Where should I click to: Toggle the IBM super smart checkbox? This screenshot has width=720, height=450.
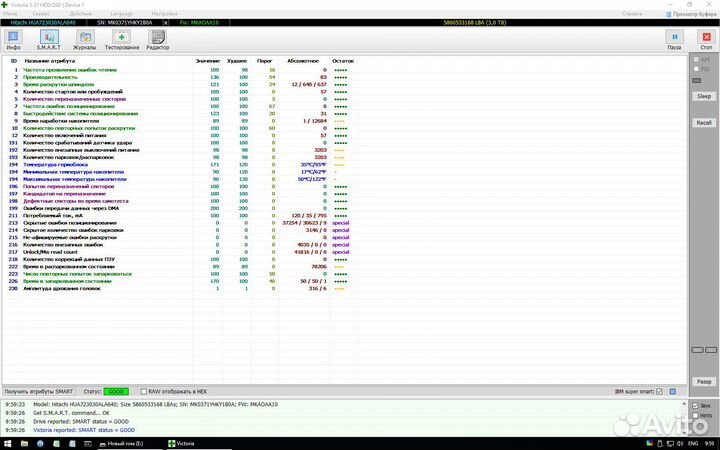pyautogui.click(x=659, y=391)
